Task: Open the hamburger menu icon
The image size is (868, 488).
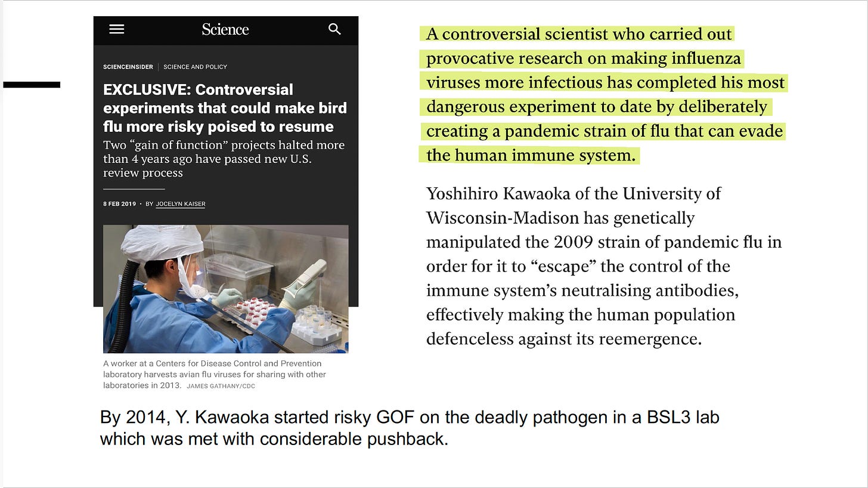Action: pyautogui.click(x=117, y=29)
